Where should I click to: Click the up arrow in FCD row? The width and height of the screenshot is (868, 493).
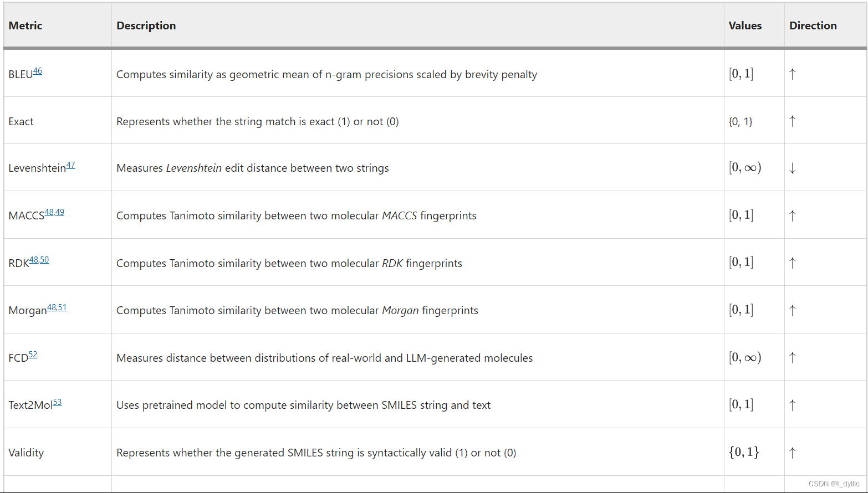click(793, 357)
